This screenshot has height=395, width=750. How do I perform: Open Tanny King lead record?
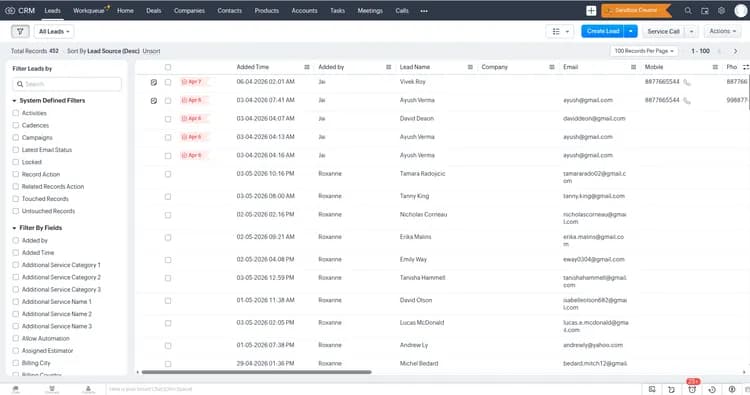(x=414, y=197)
